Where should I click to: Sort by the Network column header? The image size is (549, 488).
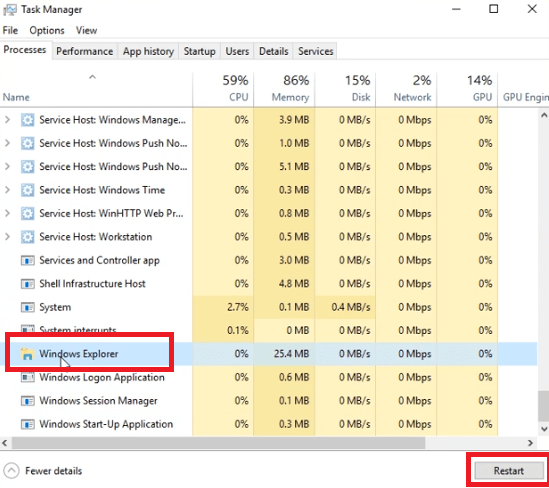[x=406, y=89]
